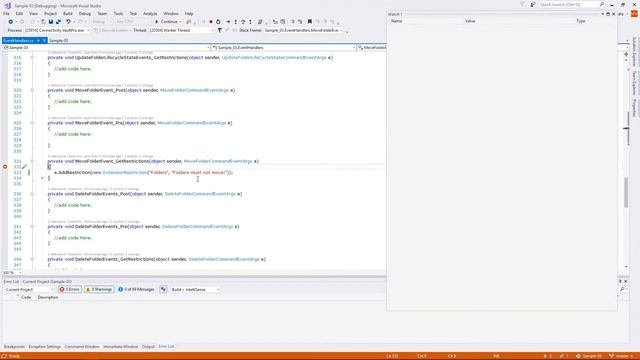
Task: Switch to the Sample-03 document tab
Action: 58,41
